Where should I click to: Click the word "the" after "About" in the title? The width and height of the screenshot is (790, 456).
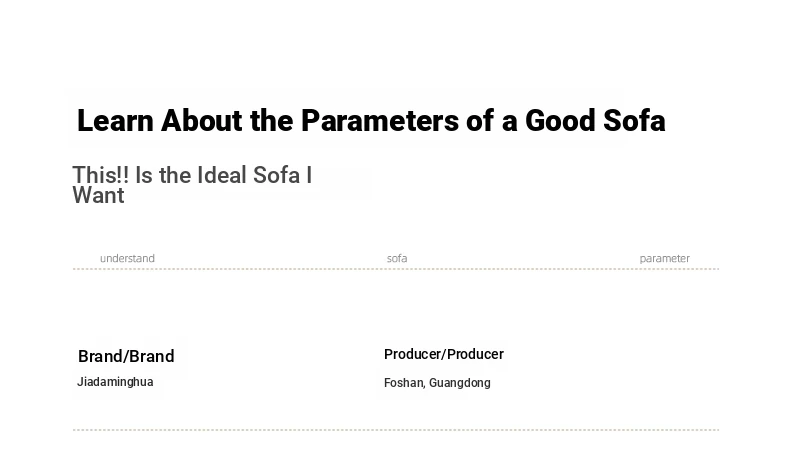[272, 121]
